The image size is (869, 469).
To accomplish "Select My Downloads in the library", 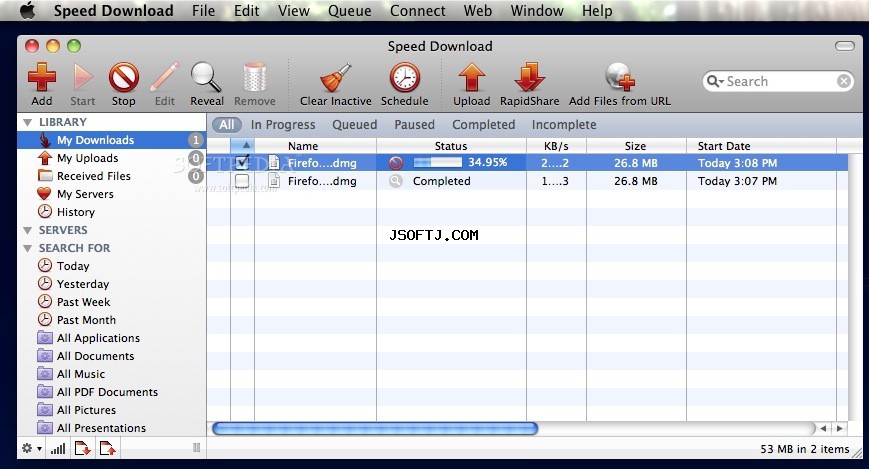I will 111,140.
